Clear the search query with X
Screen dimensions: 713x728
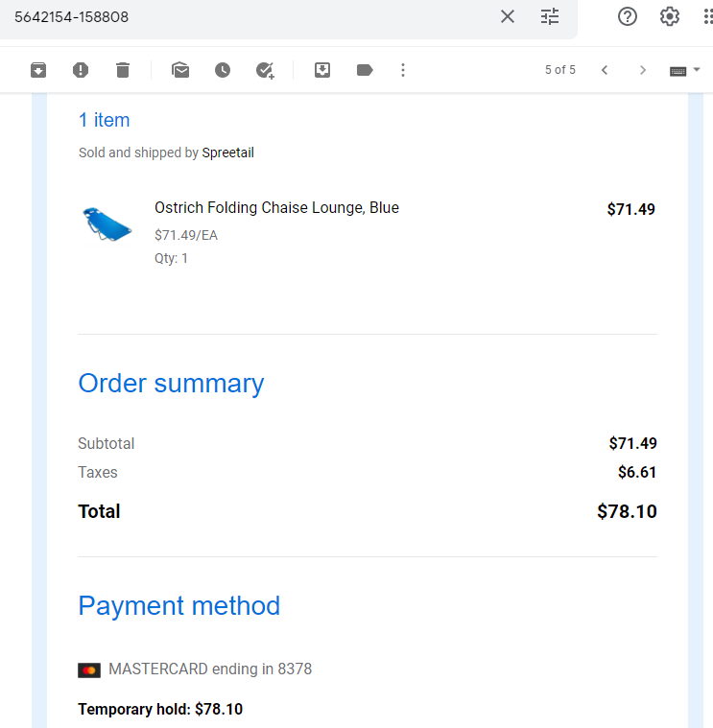[x=508, y=16]
